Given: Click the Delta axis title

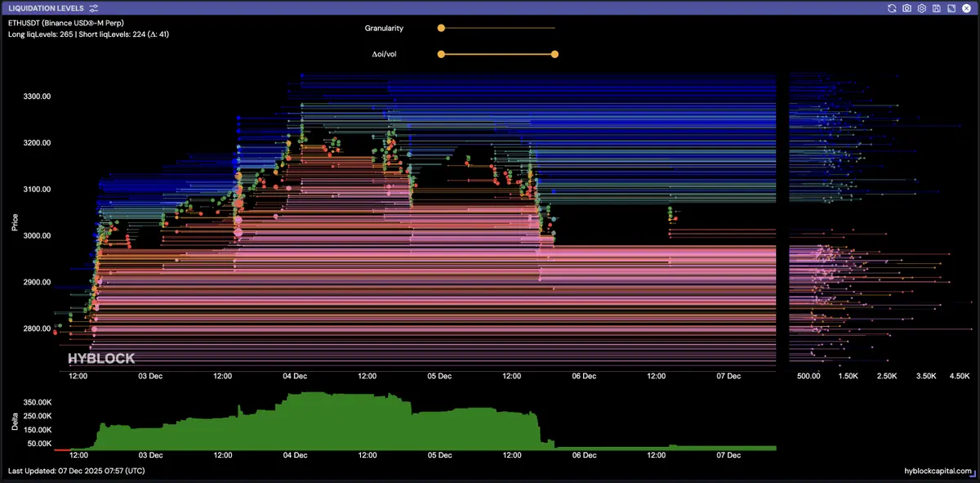Looking at the screenshot, I should (x=15, y=420).
